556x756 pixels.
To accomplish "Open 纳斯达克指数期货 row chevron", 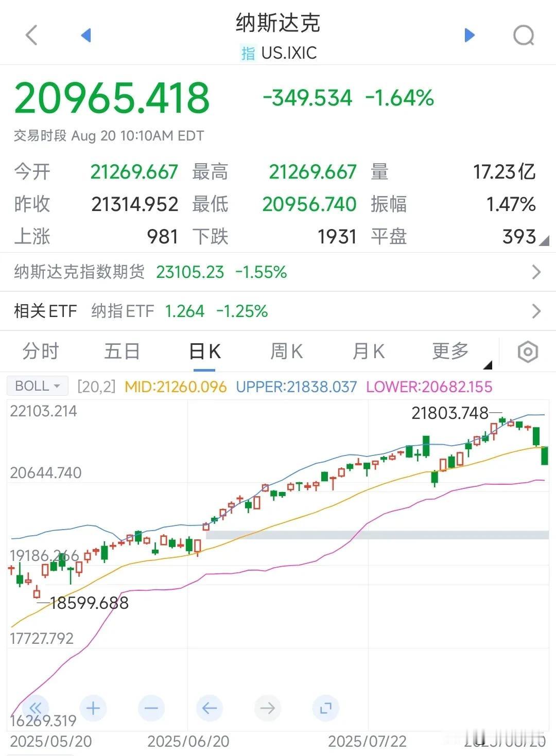I will tap(536, 272).
